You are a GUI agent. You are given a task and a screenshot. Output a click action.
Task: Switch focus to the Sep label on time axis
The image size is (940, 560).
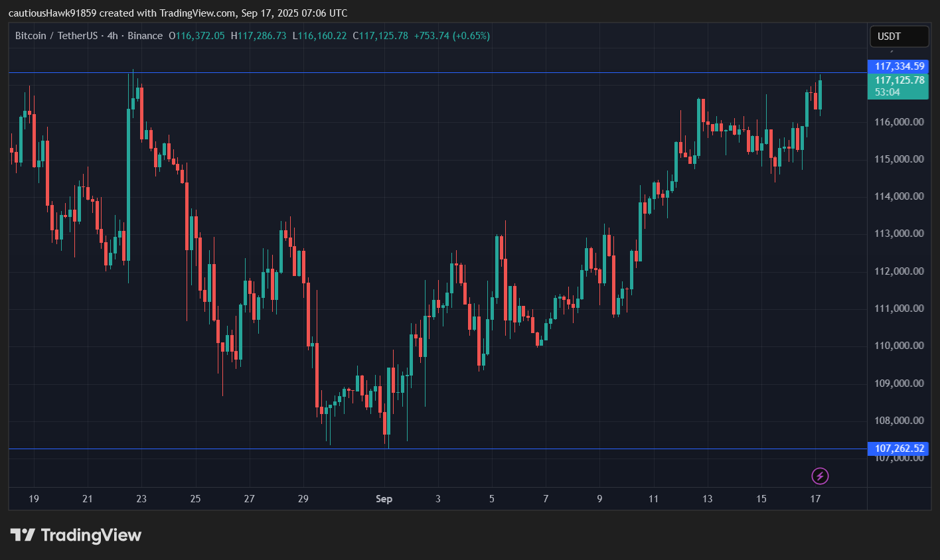click(x=384, y=498)
